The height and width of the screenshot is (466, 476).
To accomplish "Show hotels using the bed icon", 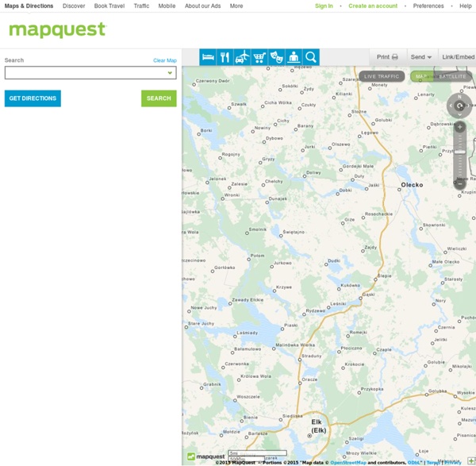I will pos(208,57).
